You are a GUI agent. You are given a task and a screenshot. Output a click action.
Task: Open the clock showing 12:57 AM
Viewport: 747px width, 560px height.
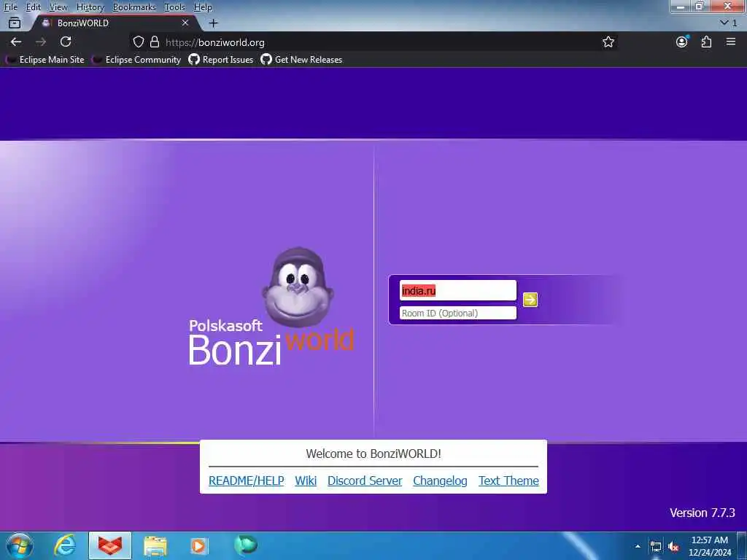pos(709,546)
